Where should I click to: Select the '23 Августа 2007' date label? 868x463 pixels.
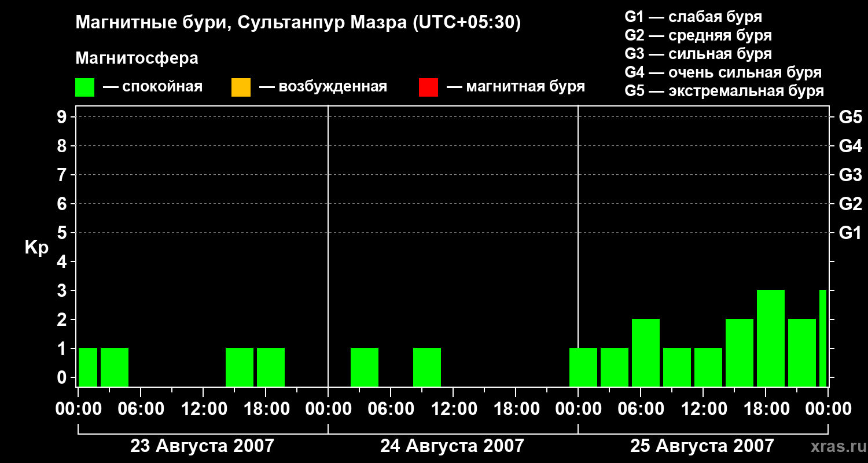(x=202, y=446)
